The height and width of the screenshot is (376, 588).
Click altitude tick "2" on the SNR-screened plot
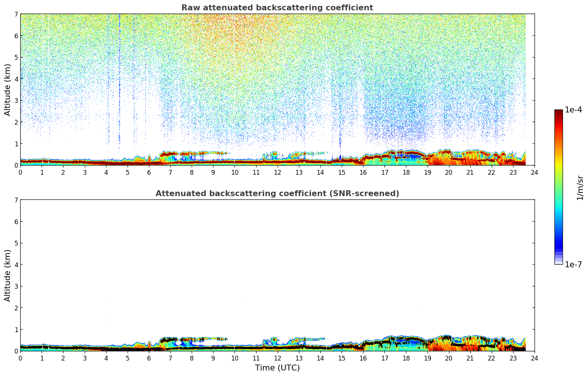16,308
